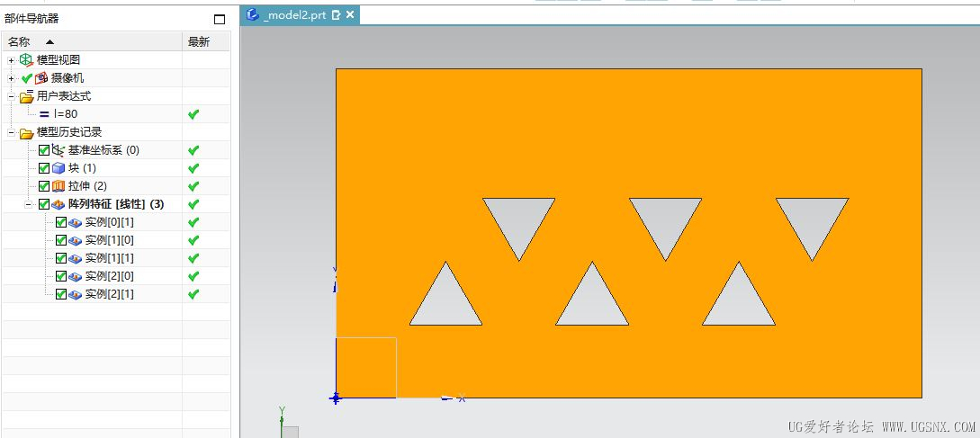Close the _model2.prt tab
980x438 pixels.
(x=349, y=14)
